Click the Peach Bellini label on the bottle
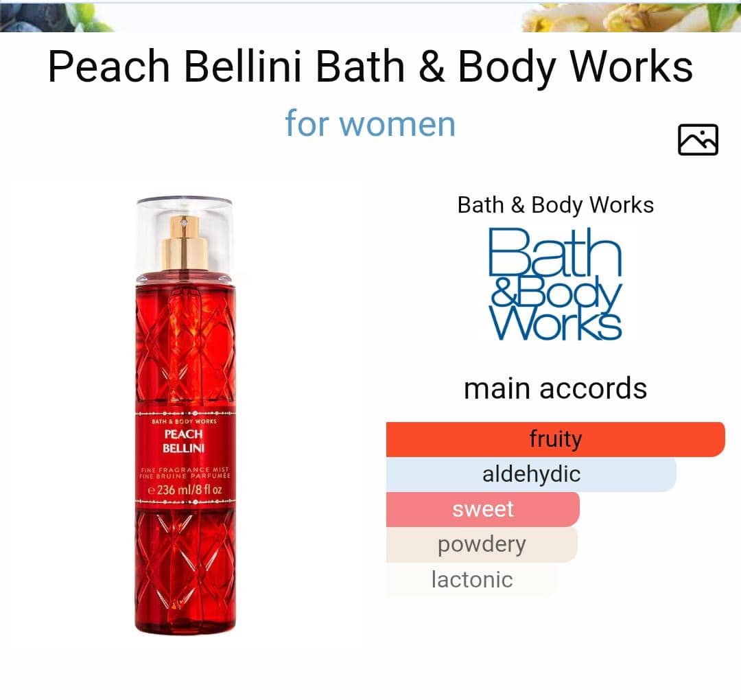 click(x=184, y=441)
